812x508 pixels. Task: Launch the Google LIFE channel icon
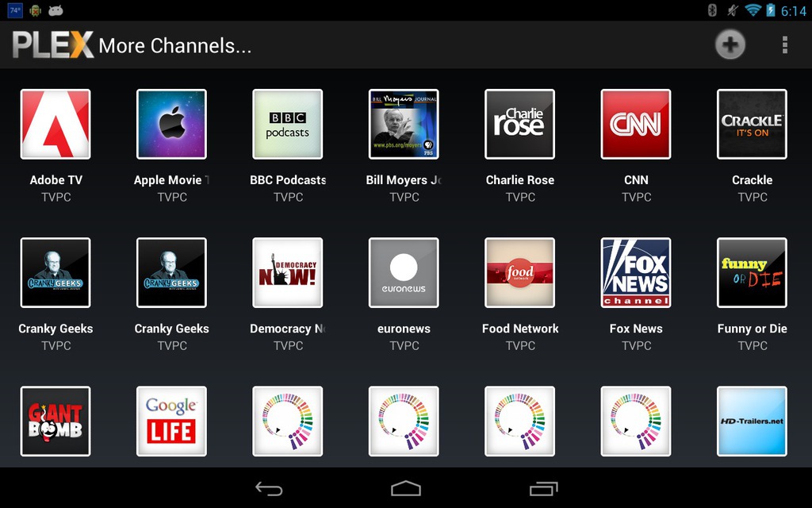coord(171,421)
